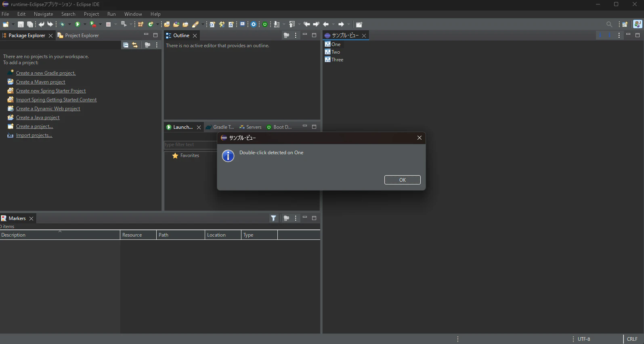Select item Two in サンプル・ビュー list
This screenshot has width=644, height=344.
tap(333, 52)
